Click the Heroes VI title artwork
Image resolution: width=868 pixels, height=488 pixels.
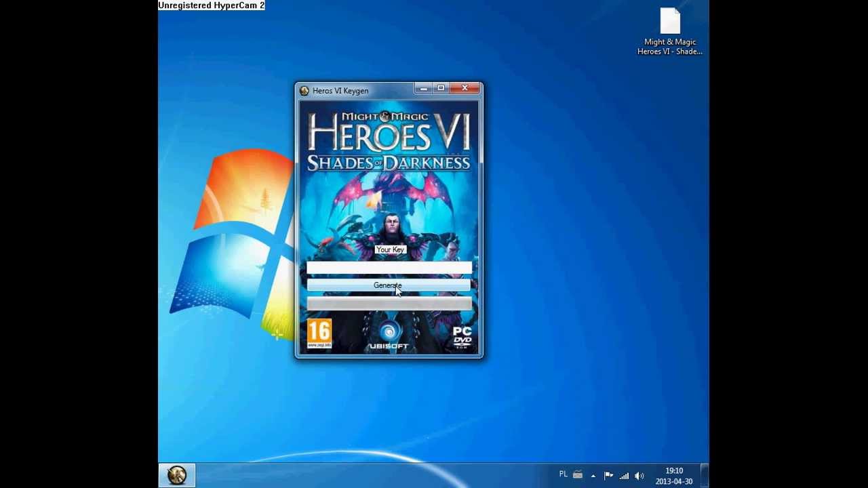click(389, 141)
